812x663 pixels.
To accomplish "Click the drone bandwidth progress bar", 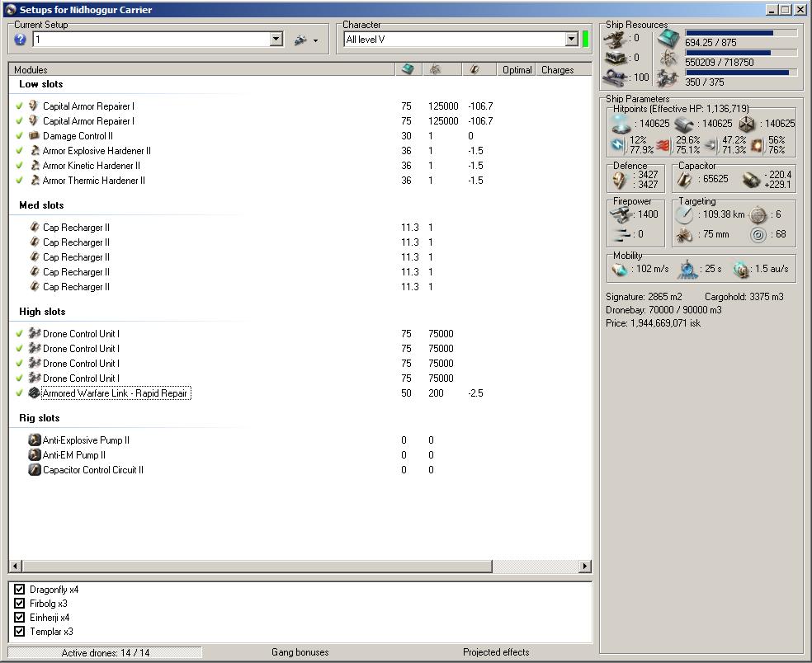I will tap(741, 73).
